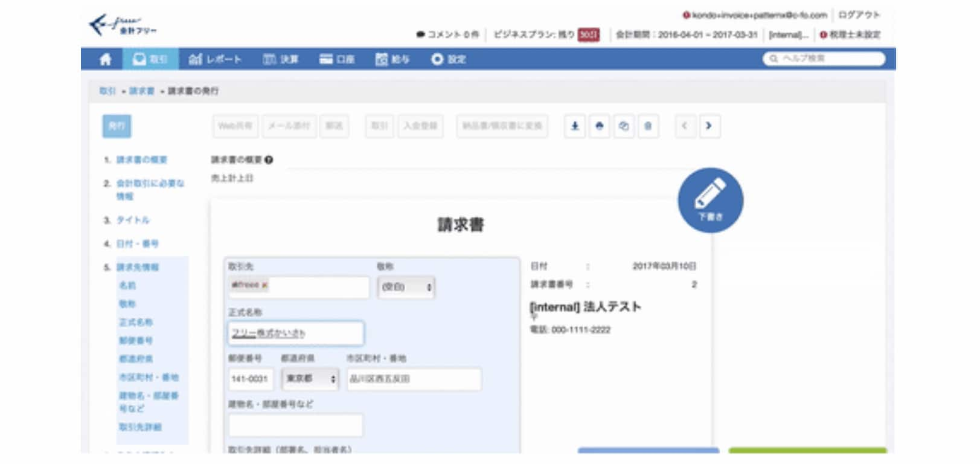Log out via ログアウト link
Viewport: 980px width, 464px height.
pyautogui.click(x=859, y=15)
